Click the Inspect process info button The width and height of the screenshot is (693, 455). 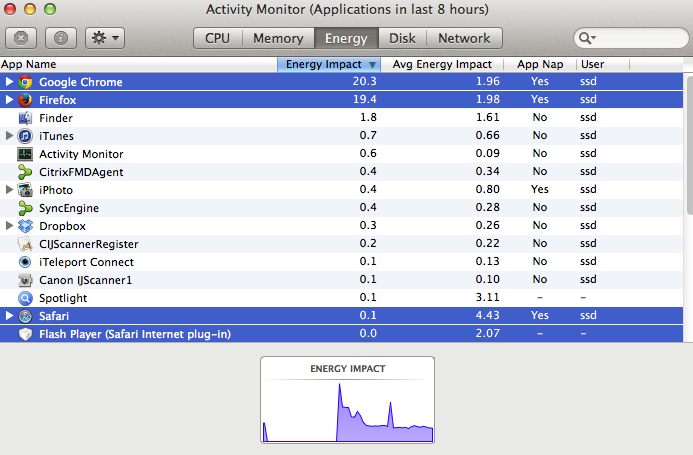(61, 38)
